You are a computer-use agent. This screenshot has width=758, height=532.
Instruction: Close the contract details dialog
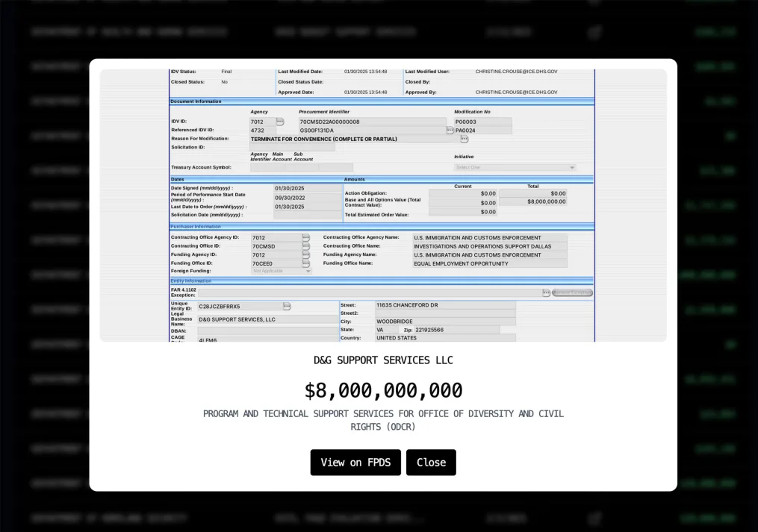[x=431, y=463]
